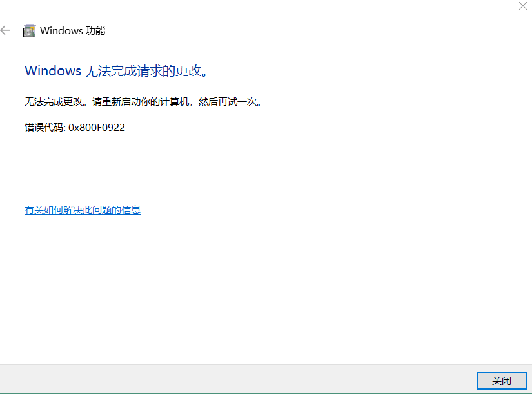Screen dimensions: 532x396
Task: Click the back arrow icon
Action: 5,30
